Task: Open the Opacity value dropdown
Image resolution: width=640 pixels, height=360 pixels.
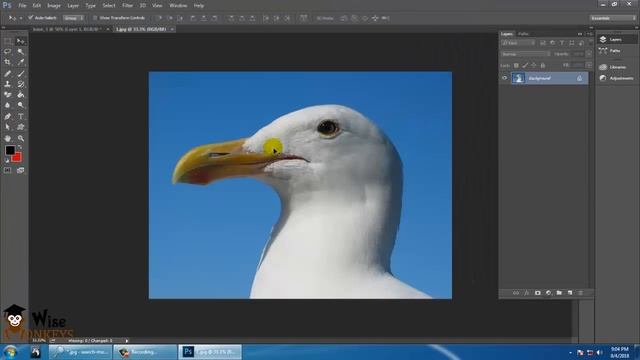Action: point(589,54)
